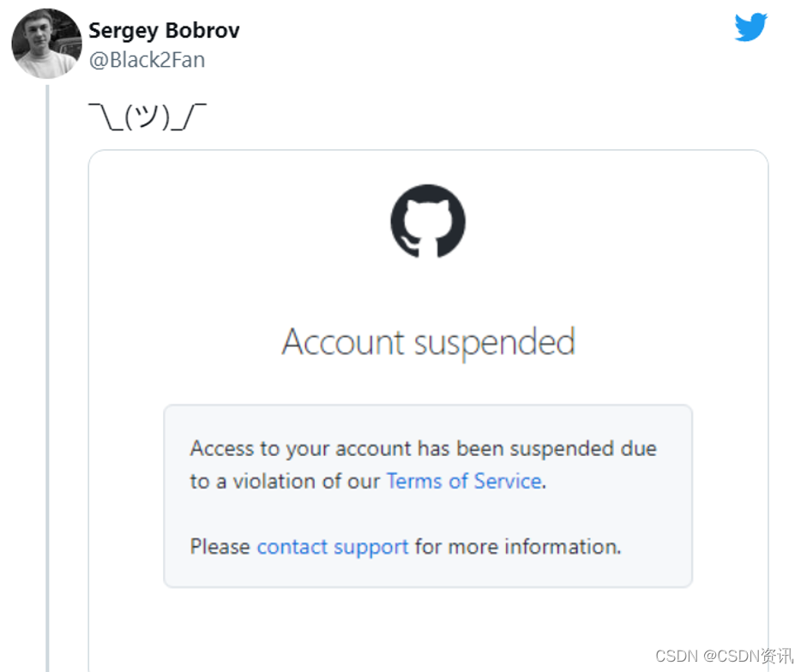Open Sergey Bobrov's profile avatar
807x672 pixels.
coord(46,43)
